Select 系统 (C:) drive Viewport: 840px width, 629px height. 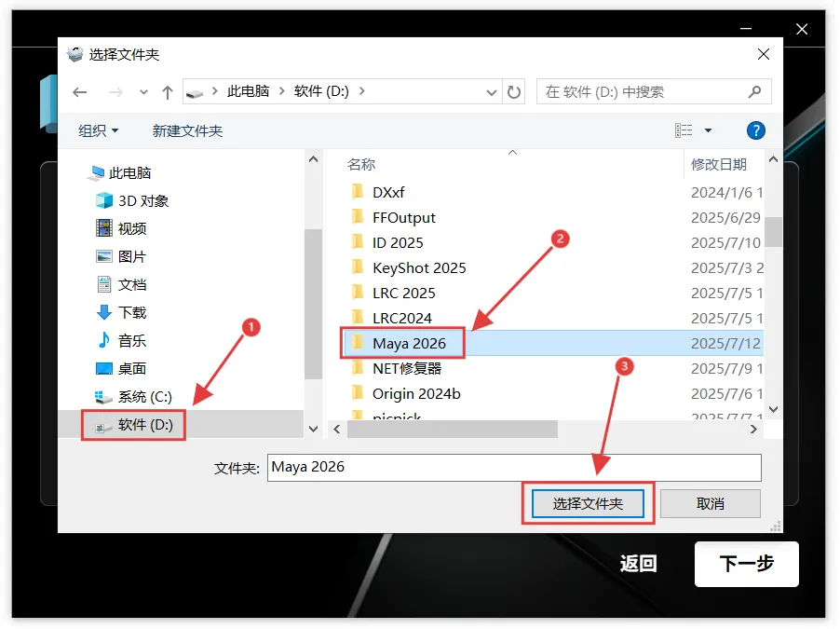click(133, 397)
